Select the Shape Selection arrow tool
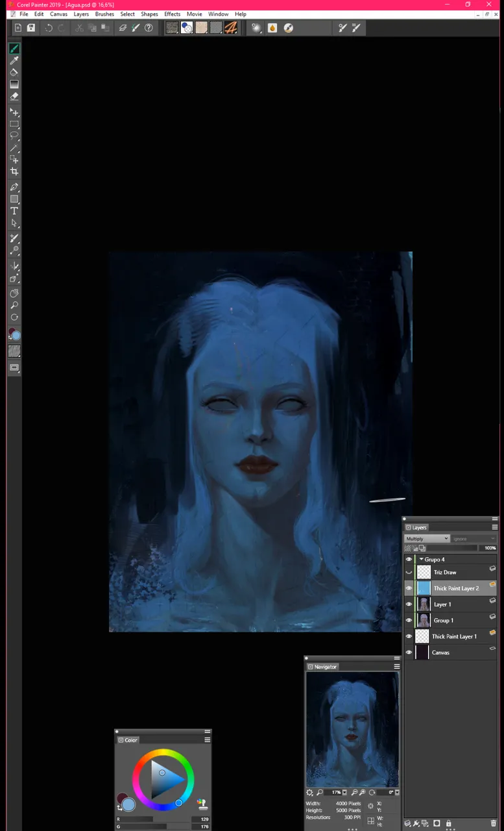The image size is (504, 831). pos(14,223)
